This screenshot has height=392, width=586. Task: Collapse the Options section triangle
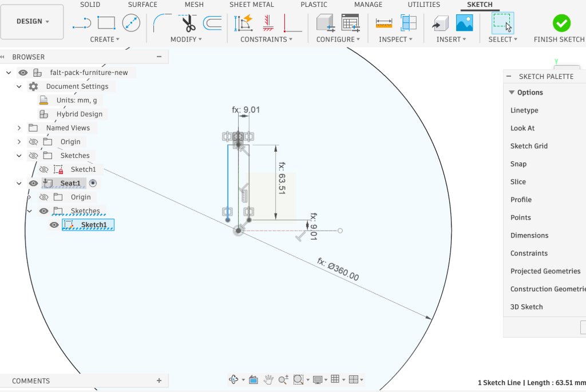coord(512,92)
